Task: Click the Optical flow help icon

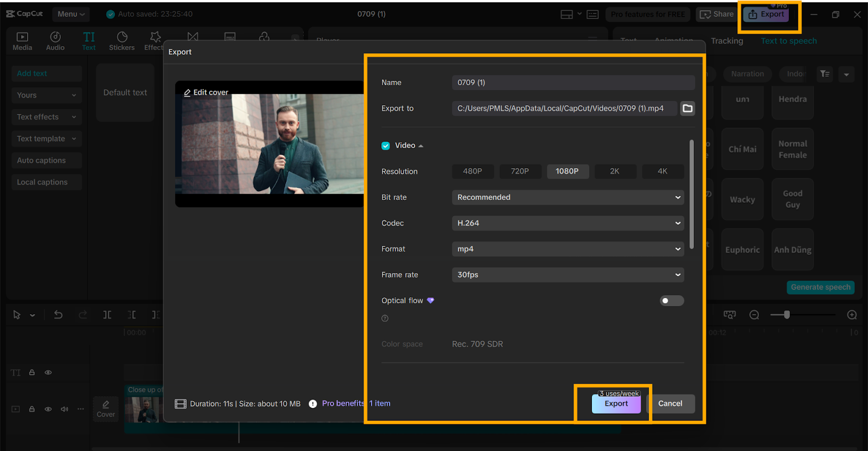Action: point(385,319)
